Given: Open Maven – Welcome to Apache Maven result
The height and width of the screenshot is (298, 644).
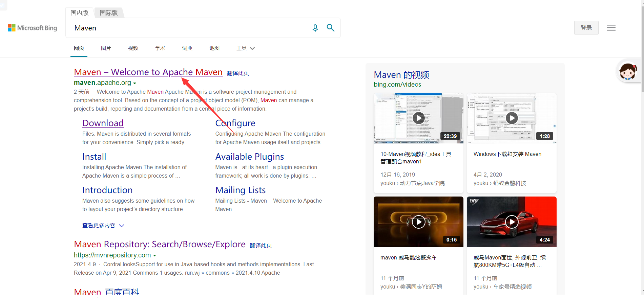Looking at the screenshot, I should click(148, 72).
